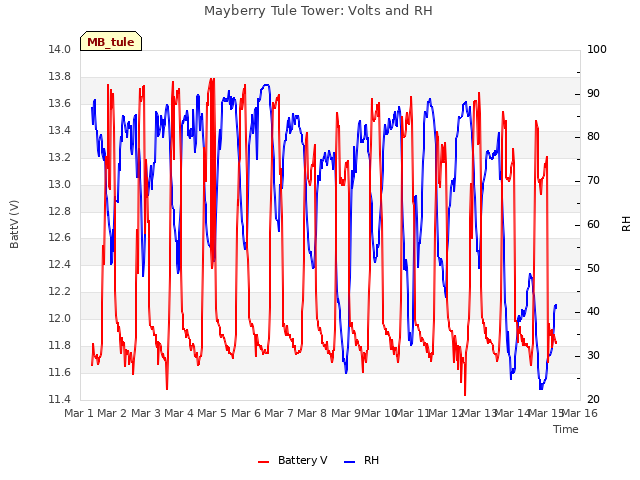This screenshot has width=640, height=480.
Task: Click the Battery V legend entry
Action: [292, 460]
